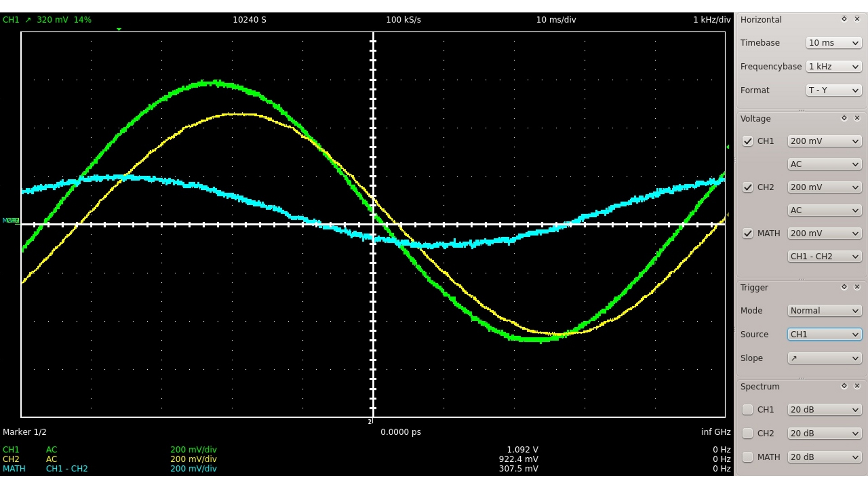Open the Frequencybase 1 kHz dropdown
Image resolution: width=868 pixels, height=488 pixels.
[833, 66]
